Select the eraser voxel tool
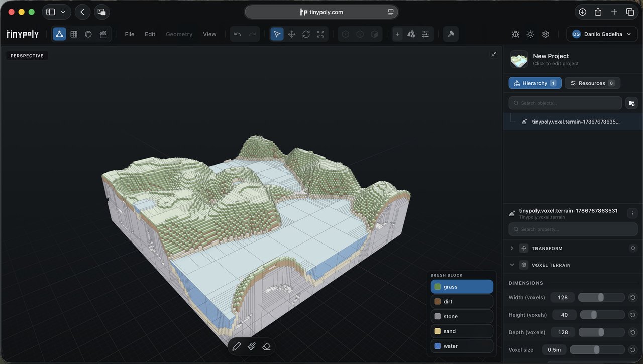The height and width of the screenshot is (364, 643). point(267,346)
